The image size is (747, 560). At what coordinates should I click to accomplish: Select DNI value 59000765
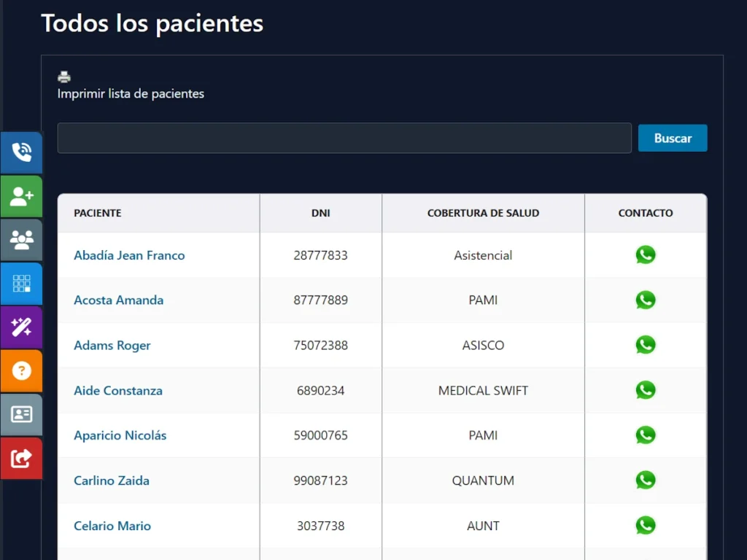click(321, 435)
